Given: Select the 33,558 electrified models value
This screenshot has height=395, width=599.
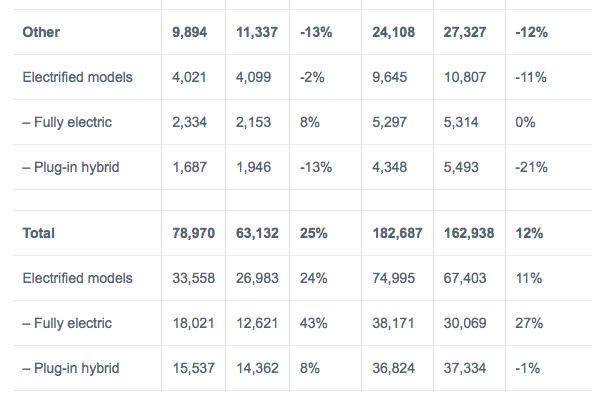Looking at the screenshot, I should tap(193, 278).
